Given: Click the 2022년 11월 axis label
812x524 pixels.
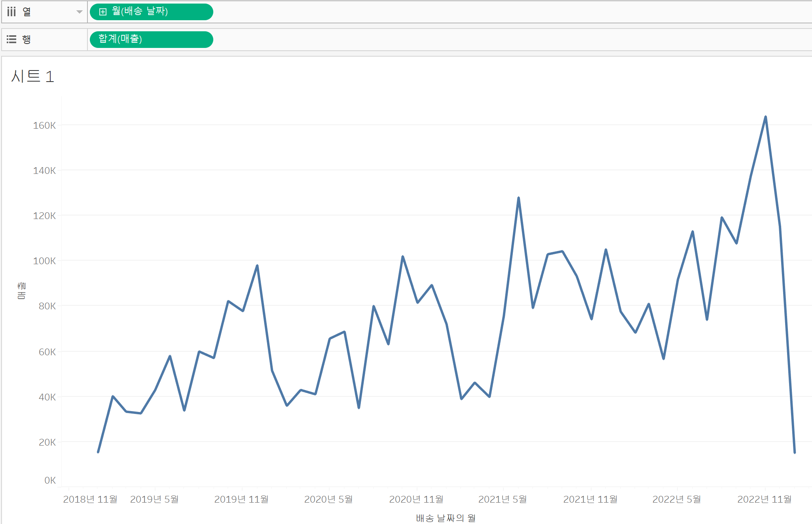Looking at the screenshot, I should pyautogui.click(x=765, y=499).
